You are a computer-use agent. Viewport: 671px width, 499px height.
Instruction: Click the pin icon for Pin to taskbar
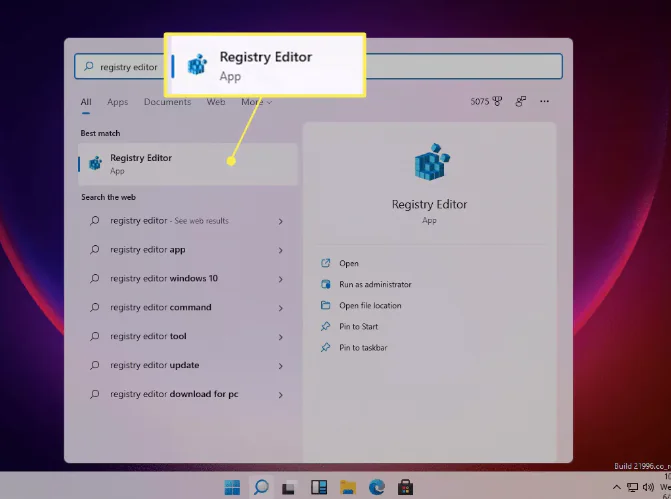tap(326, 347)
